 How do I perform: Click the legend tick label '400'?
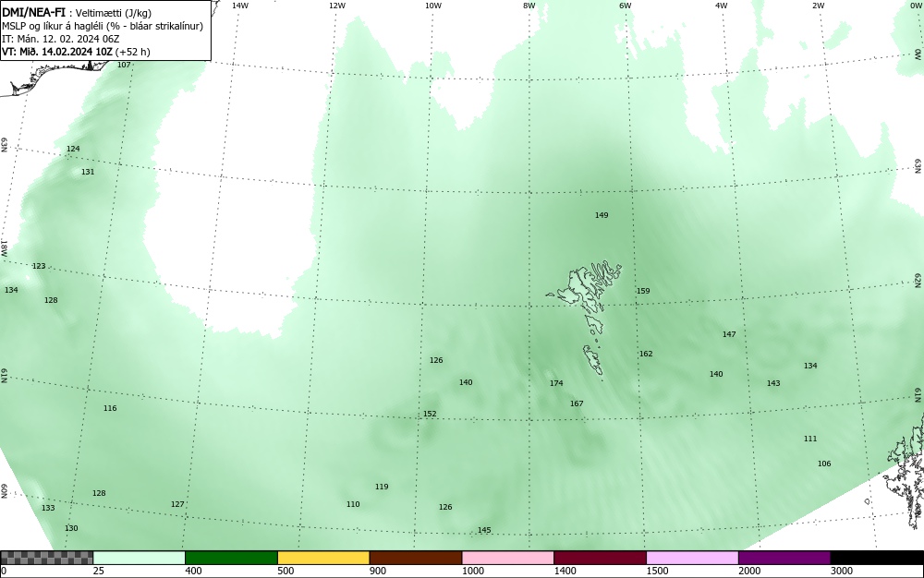pyautogui.click(x=193, y=571)
